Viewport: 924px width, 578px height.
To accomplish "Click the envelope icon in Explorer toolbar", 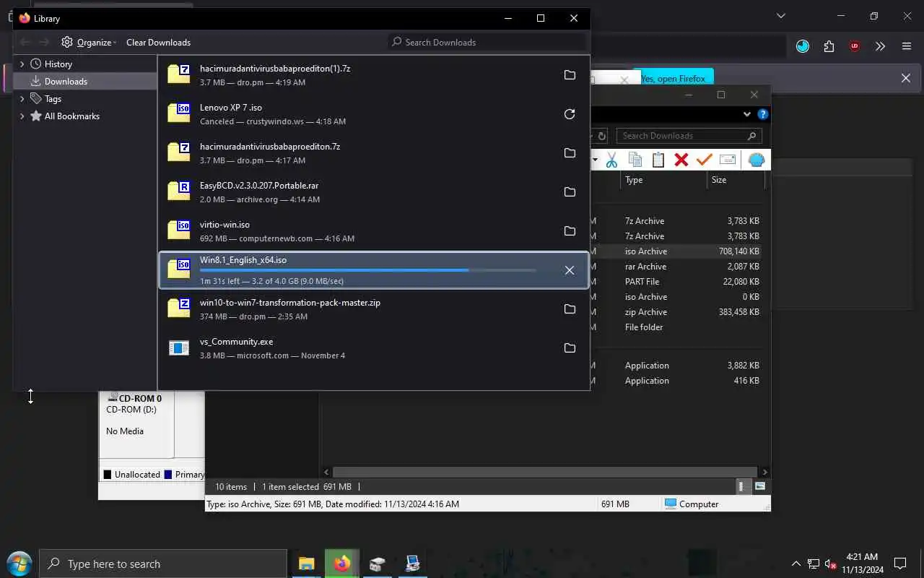I will [728, 160].
